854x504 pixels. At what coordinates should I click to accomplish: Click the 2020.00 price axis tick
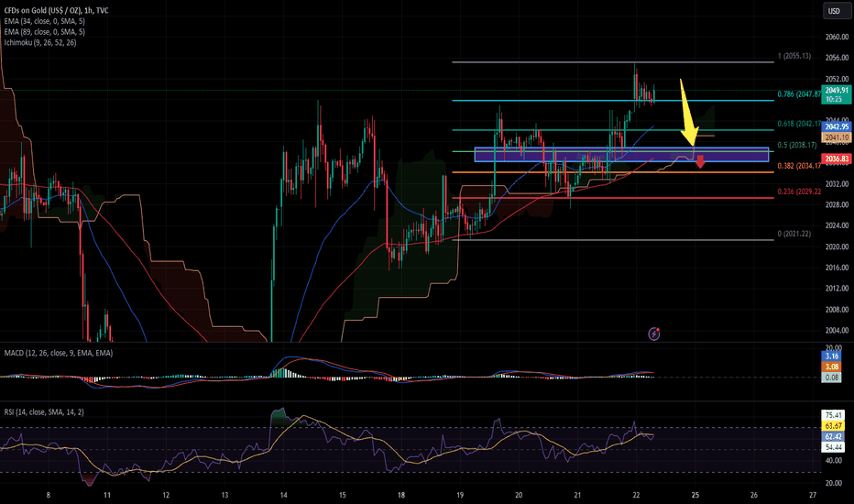[837, 247]
